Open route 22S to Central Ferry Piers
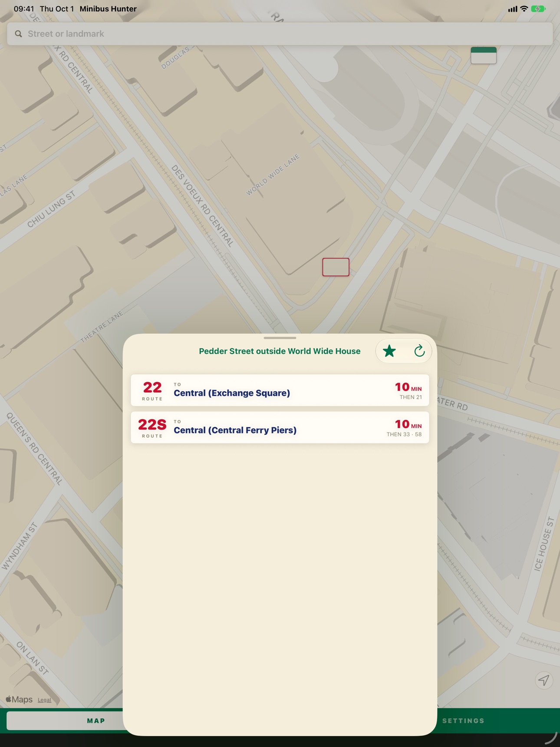The image size is (560, 747). (x=280, y=427)
